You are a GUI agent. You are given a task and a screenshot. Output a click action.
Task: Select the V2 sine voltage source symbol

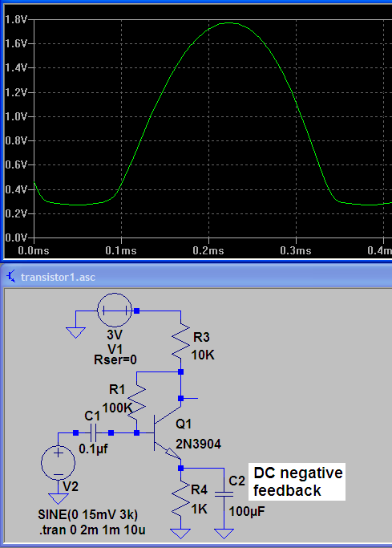click(58, 463)
